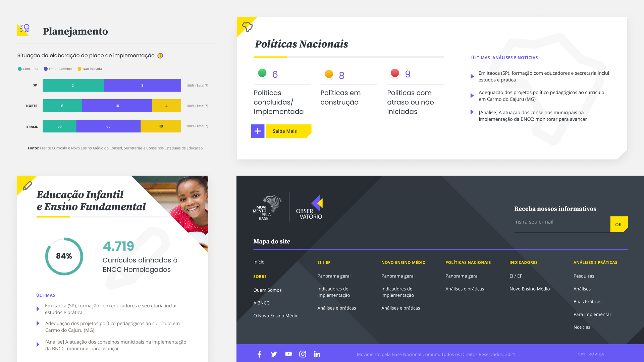644x362 pixels.
Task: Click the Movimento pela Base logo
Action: point(267,207)
